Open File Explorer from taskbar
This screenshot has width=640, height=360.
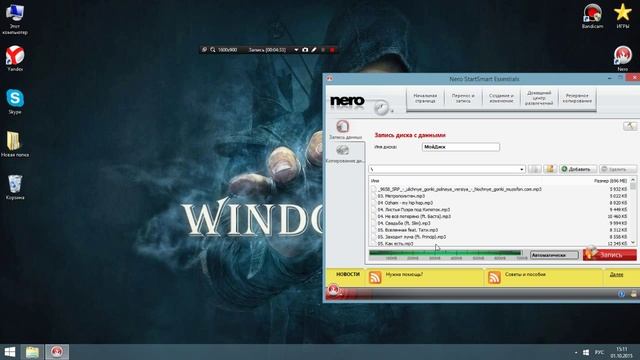point(32,352)
